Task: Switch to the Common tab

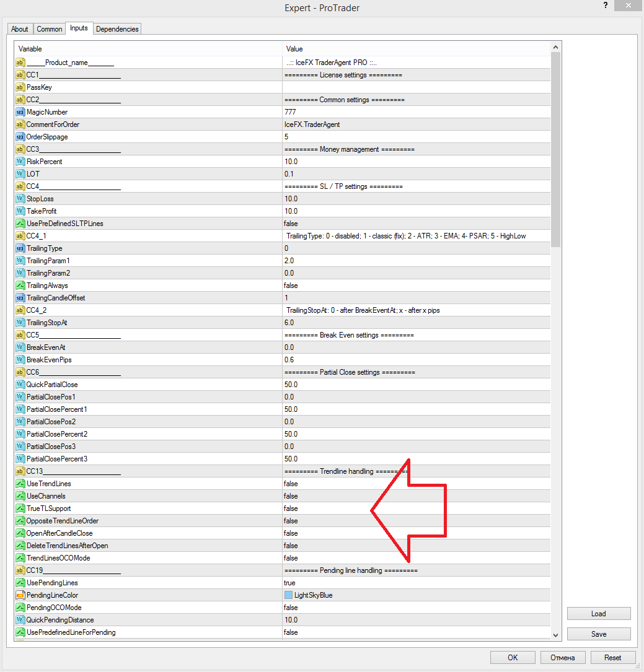Action: click(x=50, y=28)
